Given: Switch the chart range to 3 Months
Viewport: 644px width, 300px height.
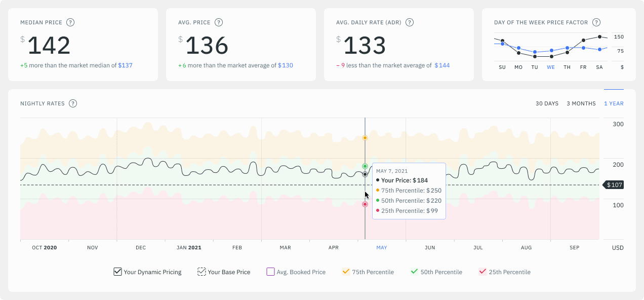Looking at the screenshot, I should [581, 103].
